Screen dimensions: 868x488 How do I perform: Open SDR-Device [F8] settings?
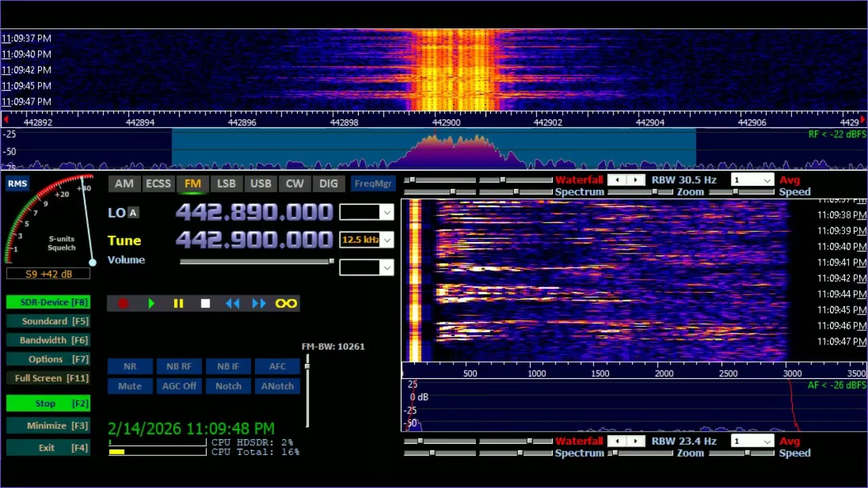pyautogui.click(x=48, y=302)
